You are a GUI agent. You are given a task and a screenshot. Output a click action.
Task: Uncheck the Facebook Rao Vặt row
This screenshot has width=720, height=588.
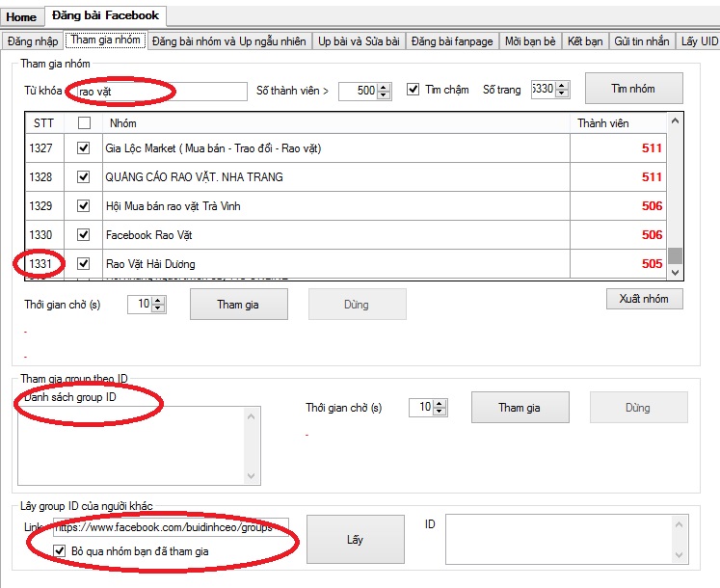tap(83, 235)
